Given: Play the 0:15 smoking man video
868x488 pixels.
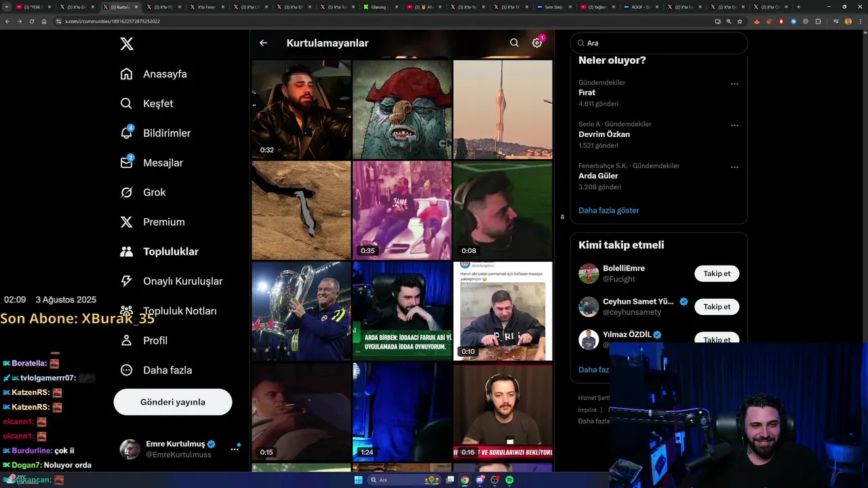Looking at the screenshot, I should 301,412.
